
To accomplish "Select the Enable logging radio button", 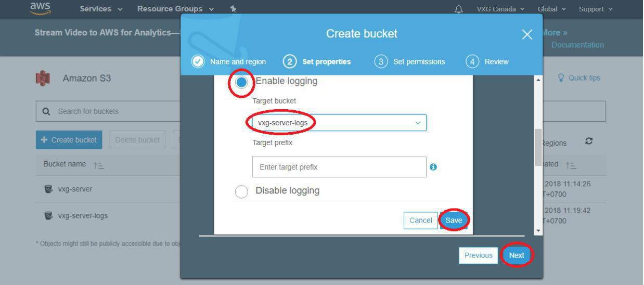I will coord(242,82).
